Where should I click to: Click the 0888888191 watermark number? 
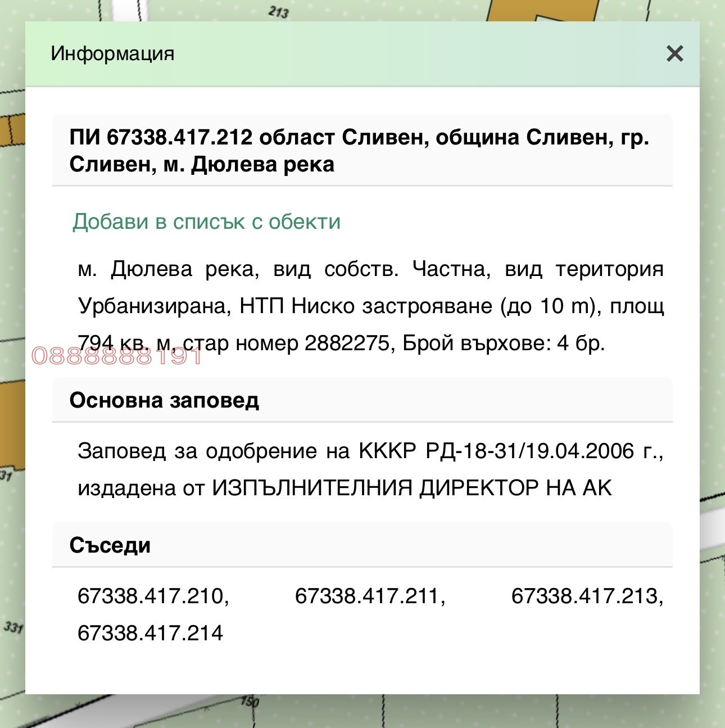click(x=116, y=355)
